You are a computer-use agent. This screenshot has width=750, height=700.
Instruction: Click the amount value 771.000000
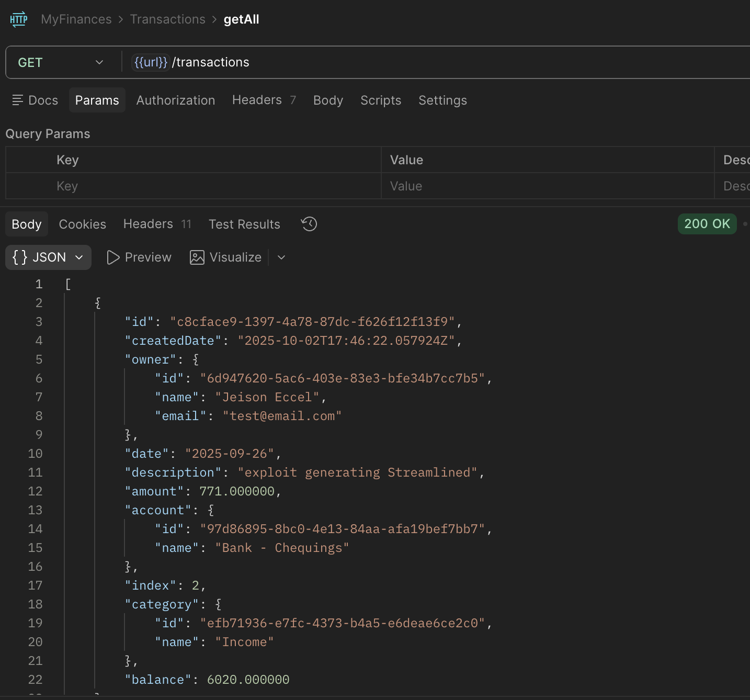237,491
